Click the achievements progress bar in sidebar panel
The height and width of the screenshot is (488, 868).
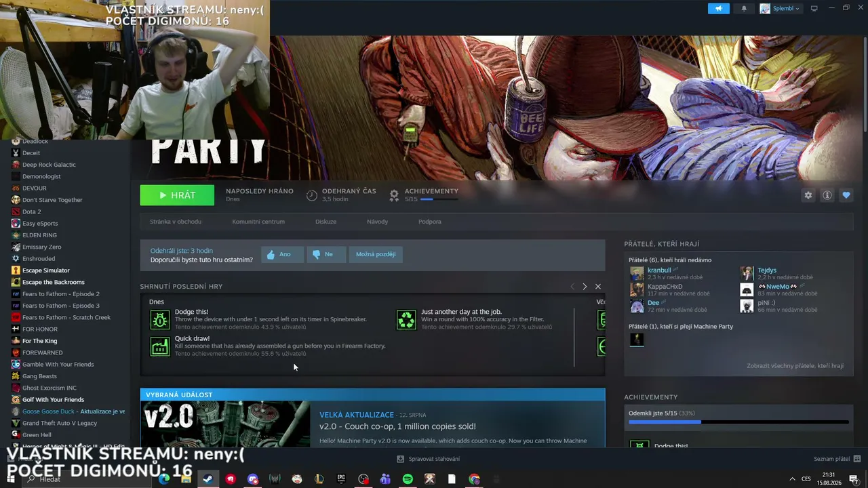(x=738, y=422)
